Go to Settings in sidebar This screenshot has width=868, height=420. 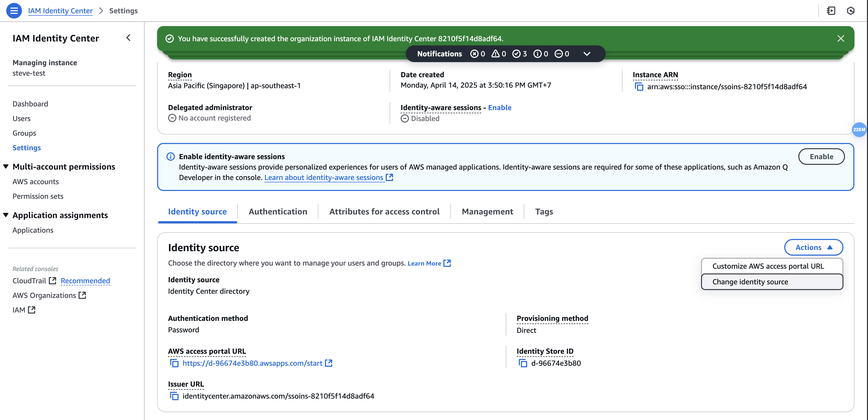tap(27, 148)
